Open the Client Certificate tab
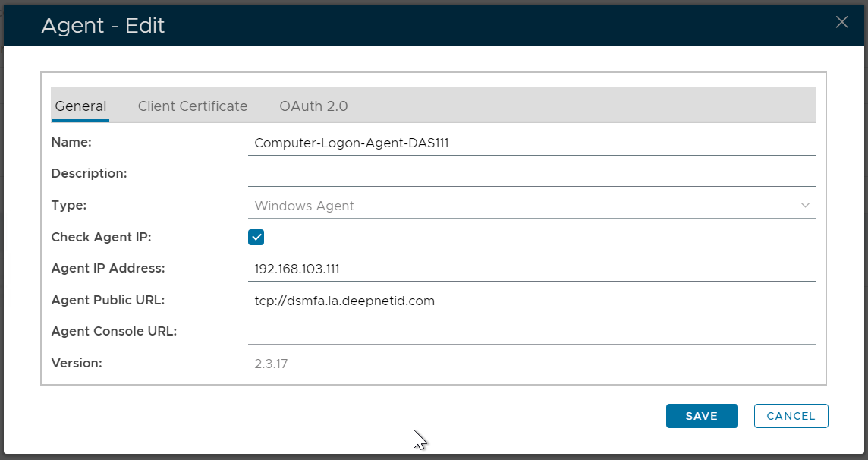This screenshot has height=460, width=868. click(x=193, y=106)
